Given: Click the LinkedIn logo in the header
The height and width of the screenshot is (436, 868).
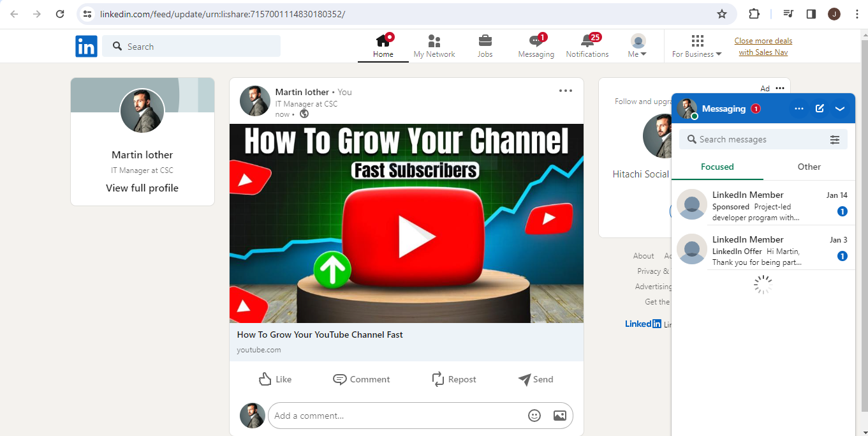Looking at the screenshot, I should pyautogui.click(x=86, y=46).
